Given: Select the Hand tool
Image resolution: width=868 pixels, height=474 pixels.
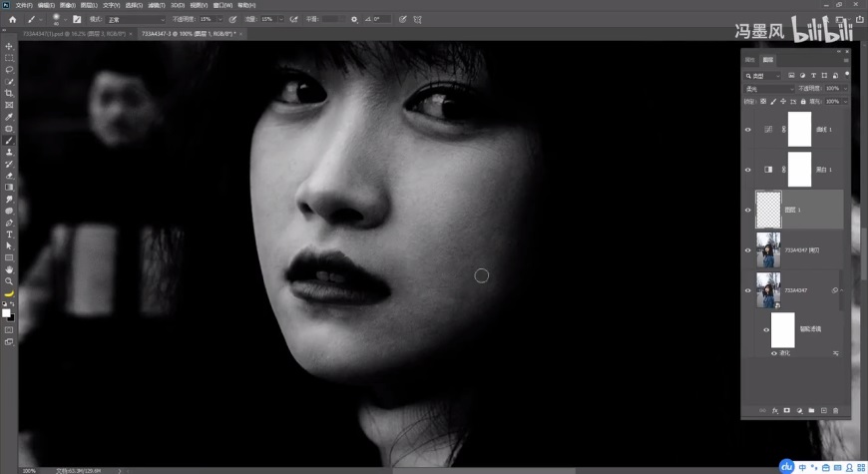Looking at the screenshot, I should point(9,269).
